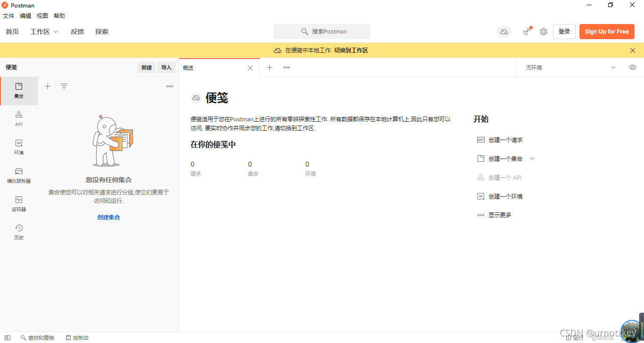Open the 帮助 menu
The width and height of the screenshot is (644, 343).
coord(59,16)
